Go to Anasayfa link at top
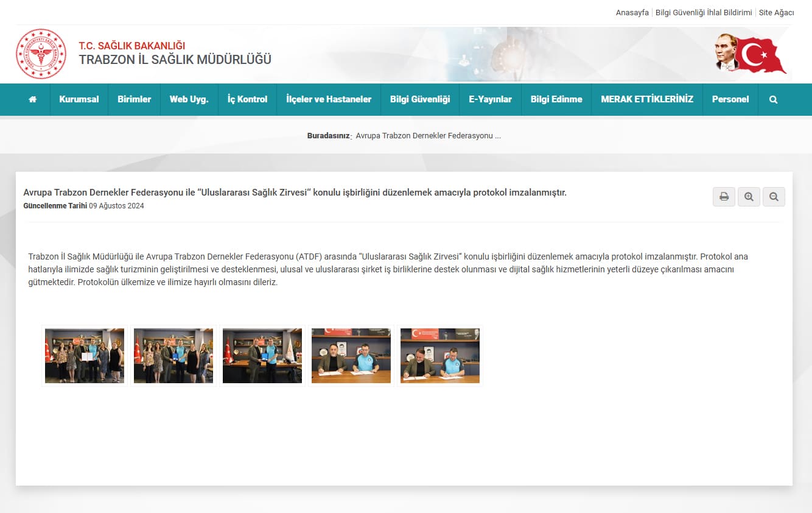The width and height of the screenshot is (812, 513). (x=632, y=13)
